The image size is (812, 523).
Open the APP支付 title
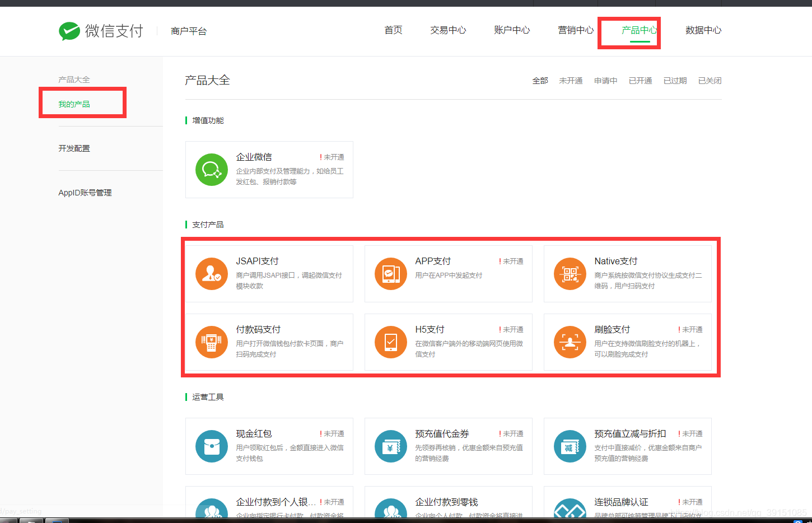tap(433, 261)
